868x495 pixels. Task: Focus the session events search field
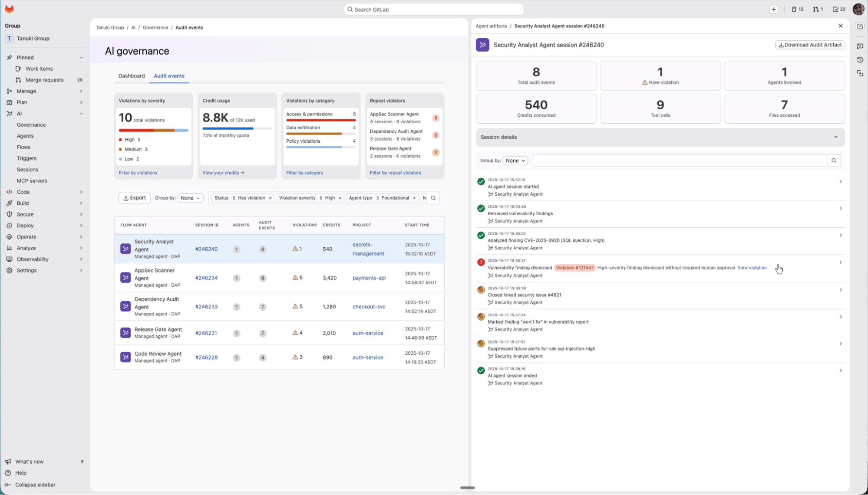tap(680, 161)
